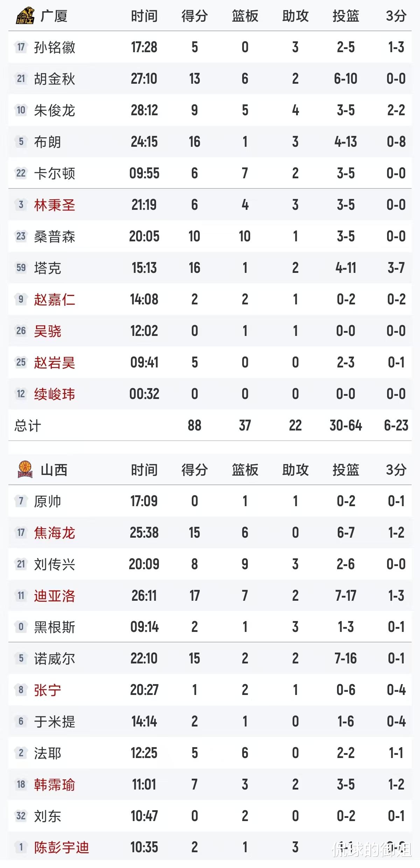
Task: Click the 广厦 team logo
Action: (x=25, y=16)
